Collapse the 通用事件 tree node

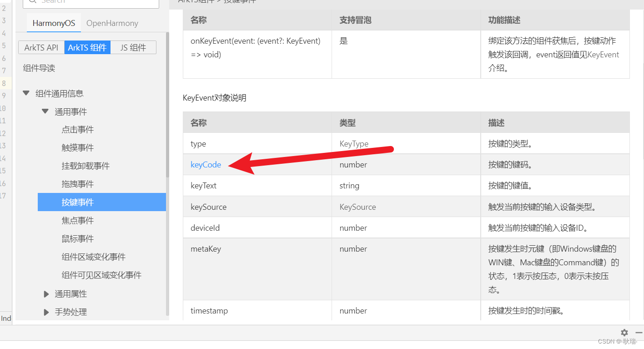coord(45,111)
